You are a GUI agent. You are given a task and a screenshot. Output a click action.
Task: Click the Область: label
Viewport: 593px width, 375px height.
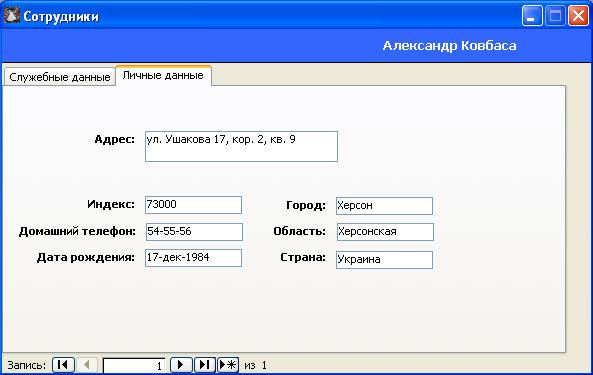[300, 231]
